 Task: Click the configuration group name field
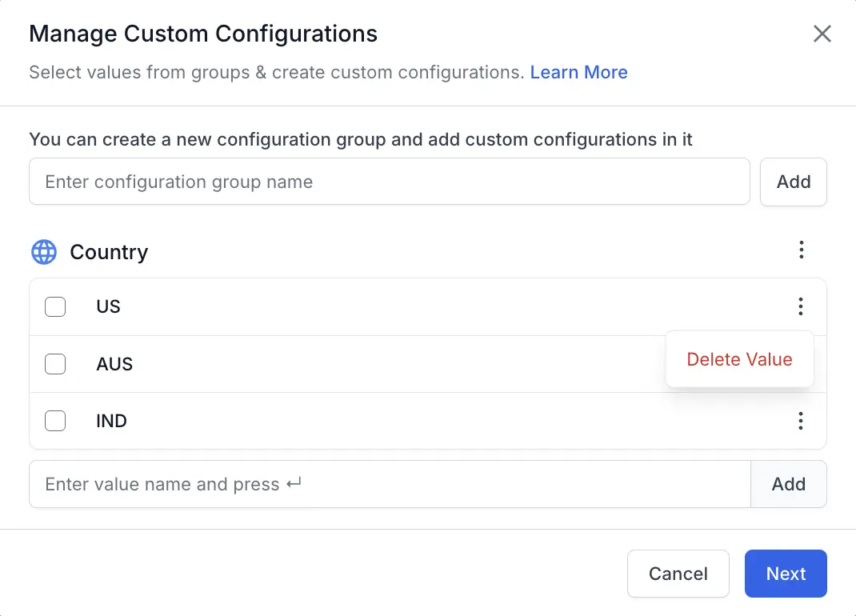[x=389, y=182]
